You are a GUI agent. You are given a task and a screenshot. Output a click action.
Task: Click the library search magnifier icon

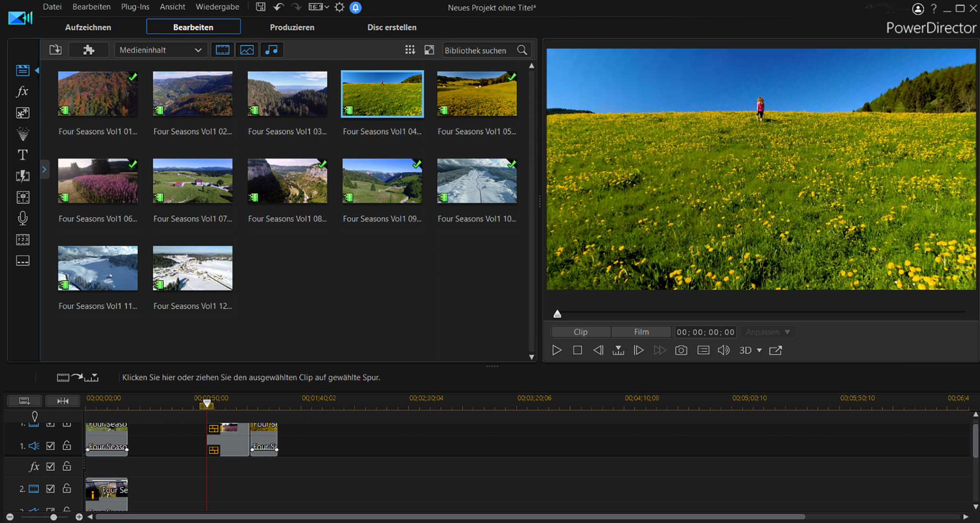(522, 50)
